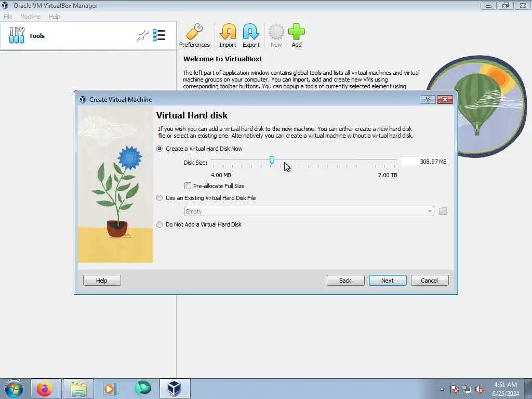Open the green globe taskbar application
The width and height of the screenshot is (532, 399).
(143, 389)
